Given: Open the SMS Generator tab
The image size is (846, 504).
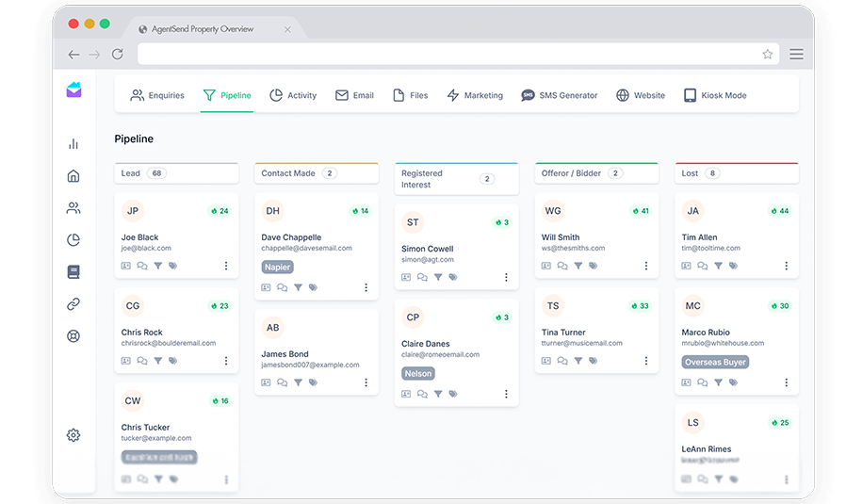Looking at the screenshot, I should tap(561, 95).
